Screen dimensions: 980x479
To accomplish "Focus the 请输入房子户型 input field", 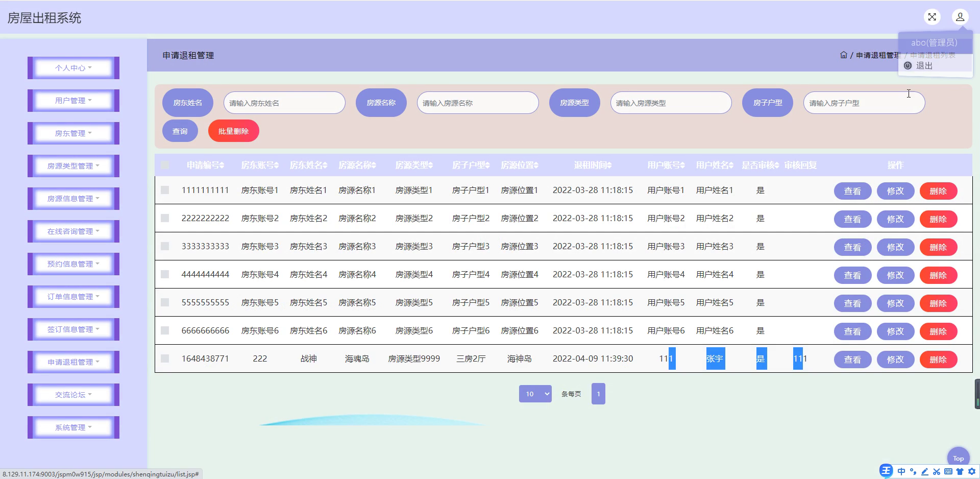I will (x=864, y=103).
